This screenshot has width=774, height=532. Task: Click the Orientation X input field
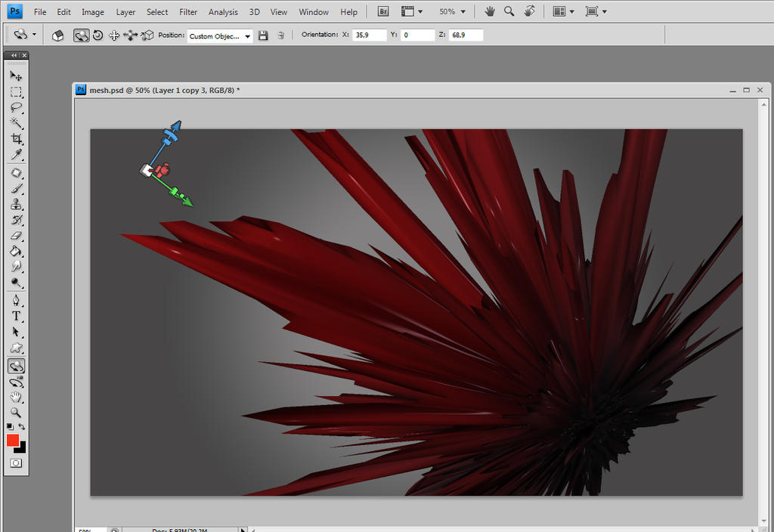pos(369,35)
